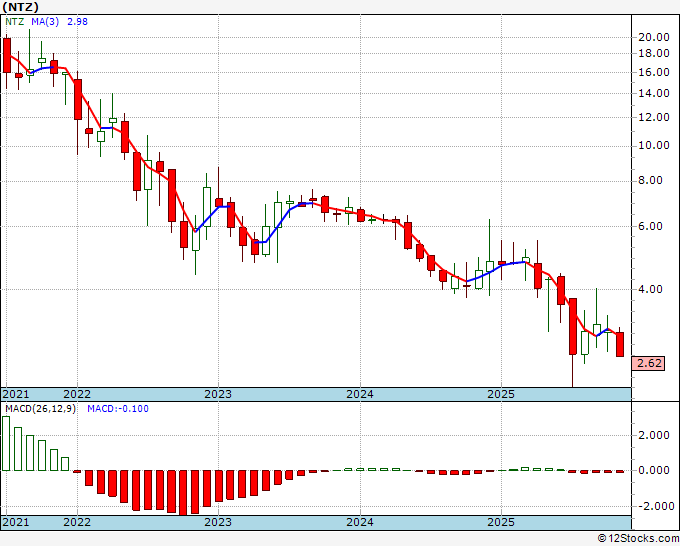Click the 18.00 price axis label

654,53
